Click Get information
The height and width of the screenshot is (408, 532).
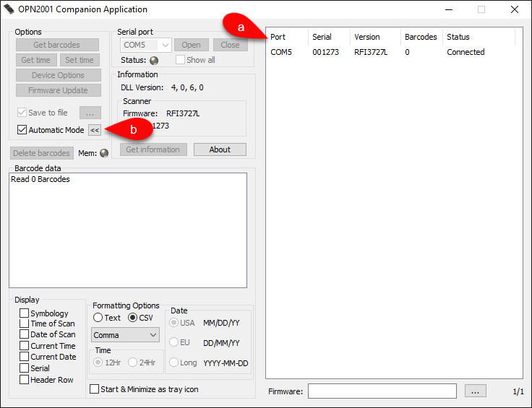click(153, 149)
